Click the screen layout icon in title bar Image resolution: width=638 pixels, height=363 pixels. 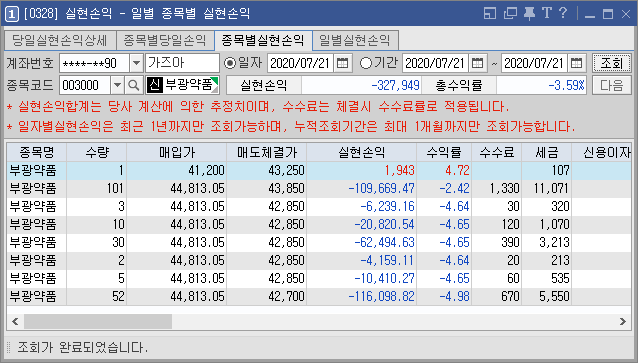(490, 13)
